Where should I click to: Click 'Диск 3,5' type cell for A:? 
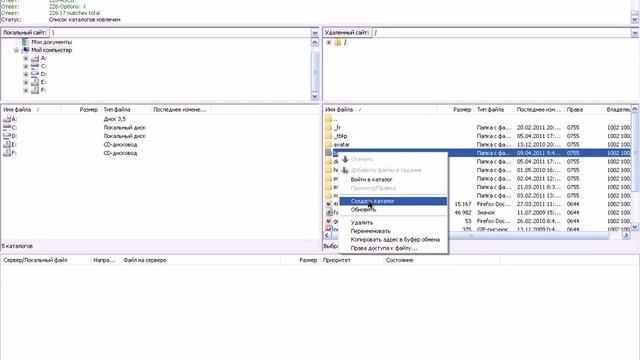pyautogui.click(x=115, y=119)
